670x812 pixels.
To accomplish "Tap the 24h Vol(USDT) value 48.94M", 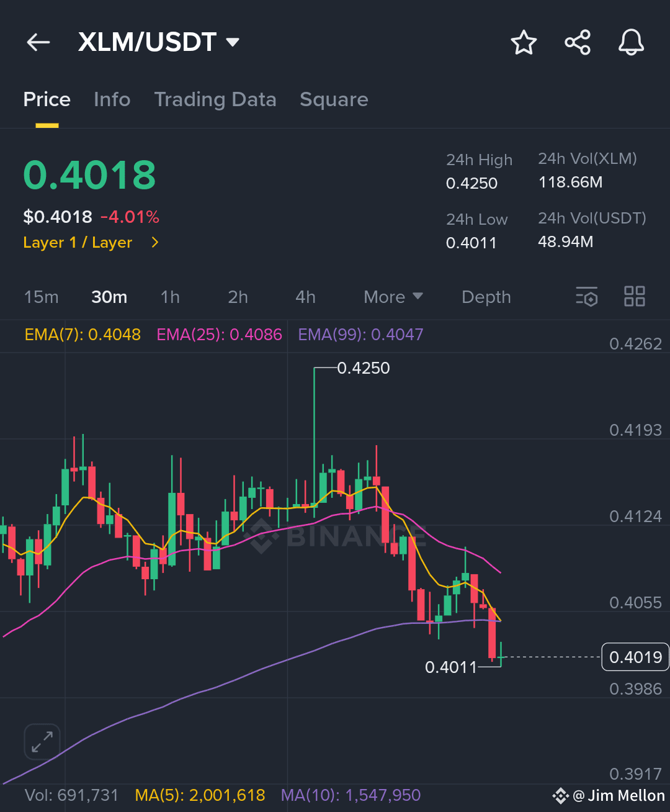I will pos(565,241).
